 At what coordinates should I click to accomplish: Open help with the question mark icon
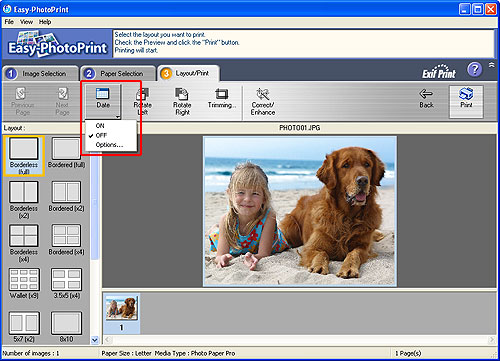(x=474, y=70)
